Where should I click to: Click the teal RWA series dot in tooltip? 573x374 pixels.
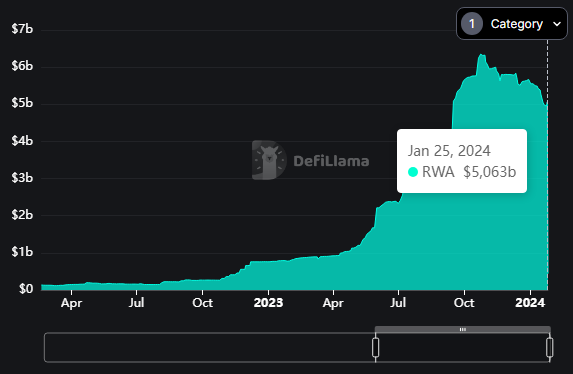tap(413, 172)
